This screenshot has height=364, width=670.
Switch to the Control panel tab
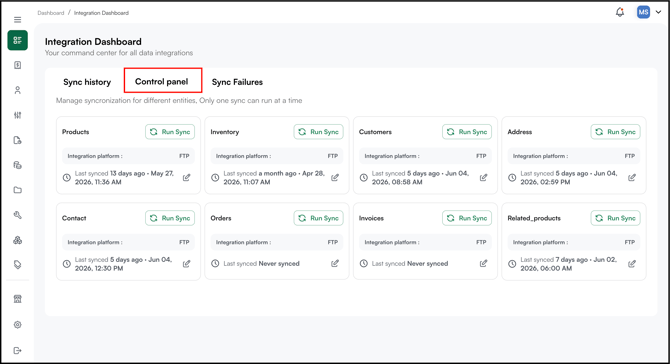point(162,81)
